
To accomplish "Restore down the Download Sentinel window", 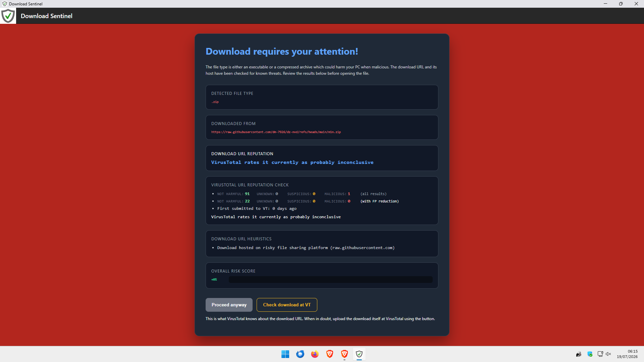I will tap(621, 4).
